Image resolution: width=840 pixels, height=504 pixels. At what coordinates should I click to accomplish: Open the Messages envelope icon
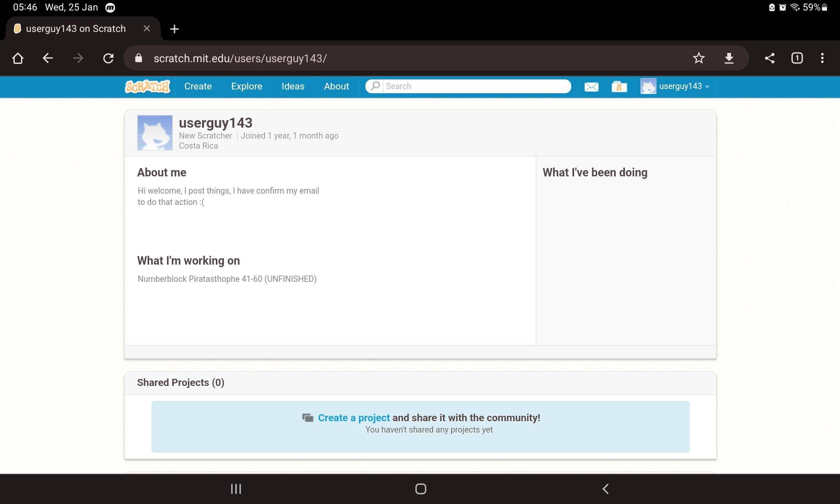(591, 87)
